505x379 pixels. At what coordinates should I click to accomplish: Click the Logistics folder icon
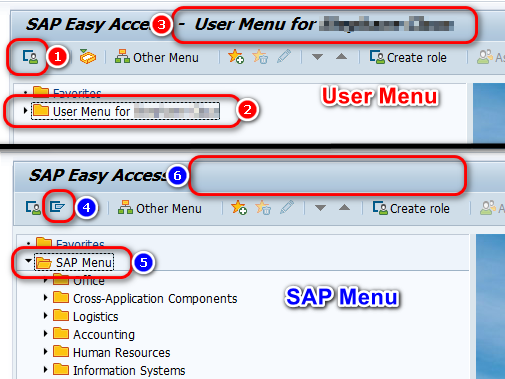click(61, 315)
